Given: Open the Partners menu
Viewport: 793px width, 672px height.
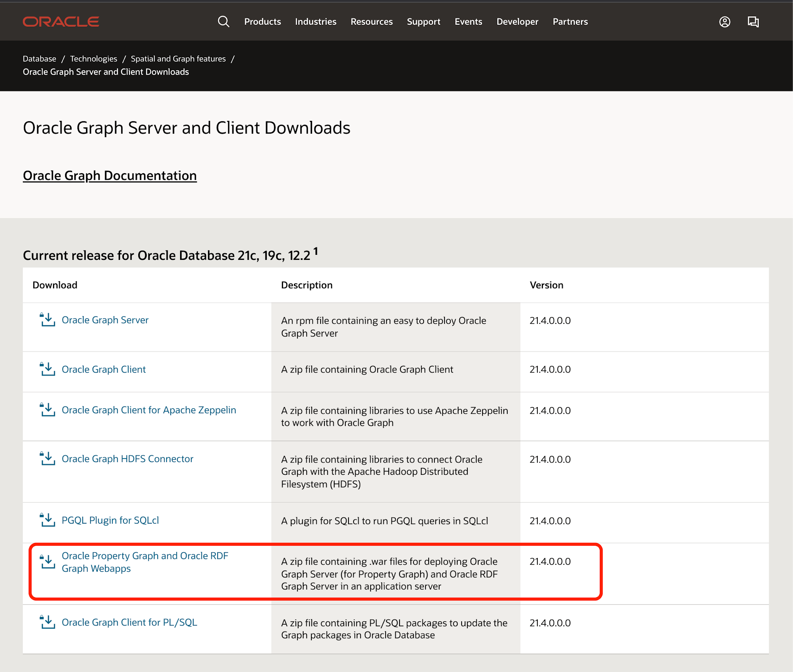Looking at the screenshot, I should [x=570, y=22].
